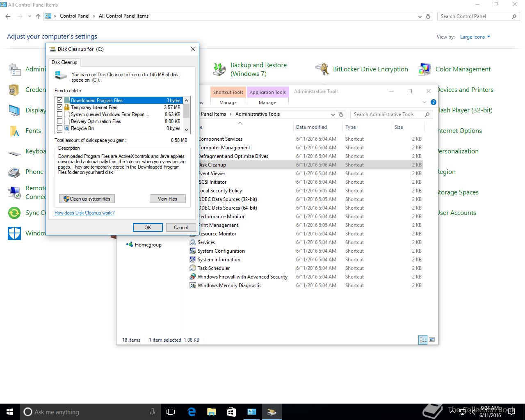Cancel the Disk Cleanup dialog
The width and height of the screenshot is (525, 420).
(181, 227)
